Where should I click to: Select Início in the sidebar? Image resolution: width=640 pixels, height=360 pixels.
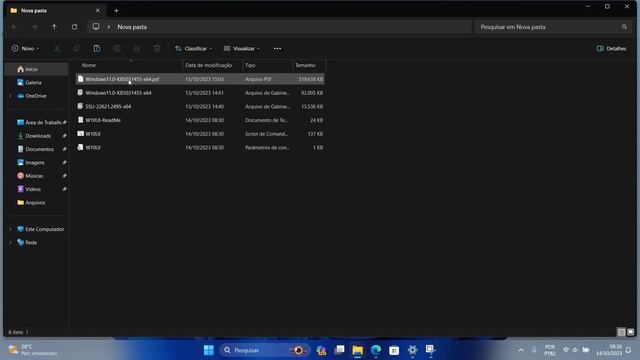[36, 69]
